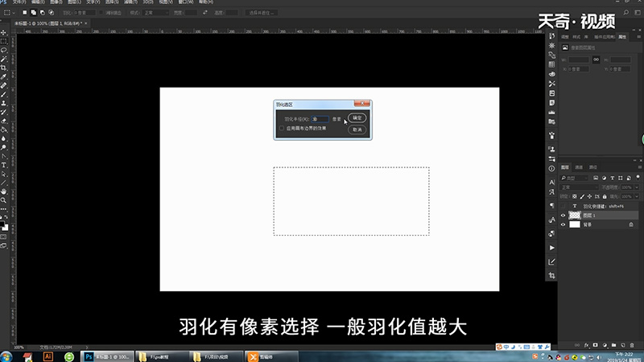The image size is (644, 362).
Task: Select the Move tool
Action: 4,32
